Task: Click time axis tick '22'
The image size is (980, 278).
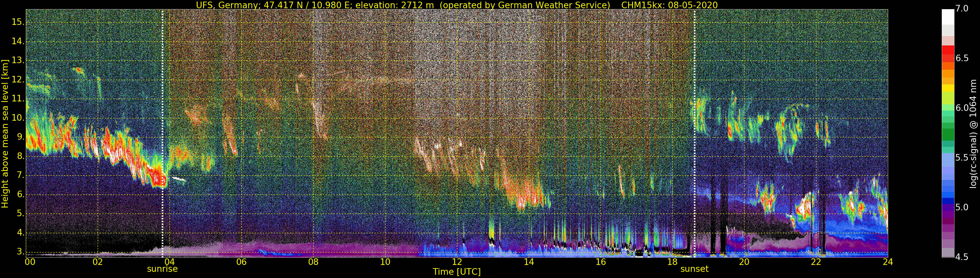Action: (x=816, y=262)
